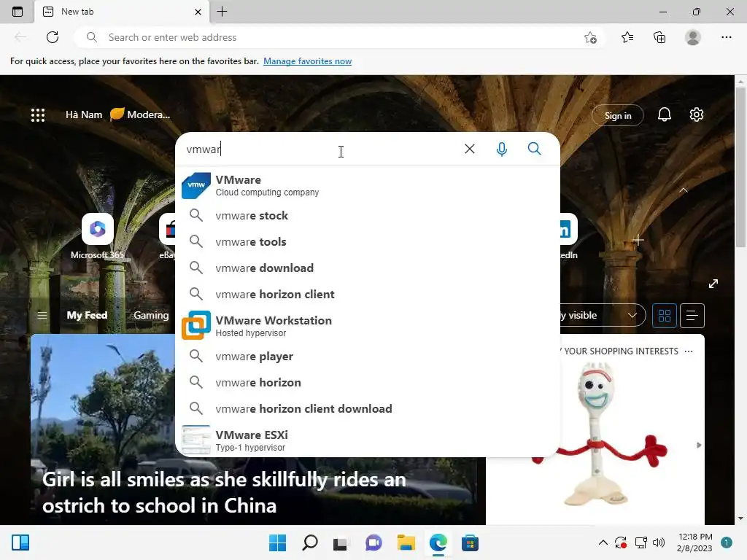Select the vmware download suggestion
The image size is (747, 560).
pyautogui.click(x=368, y=268)
